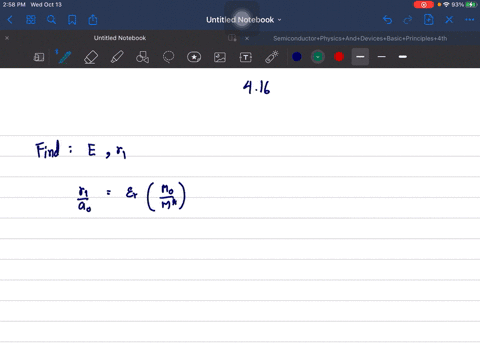Choose the dark blue pen color
Image resolution: width=480 pixels, height=360 pixels.
click(297, 57)
